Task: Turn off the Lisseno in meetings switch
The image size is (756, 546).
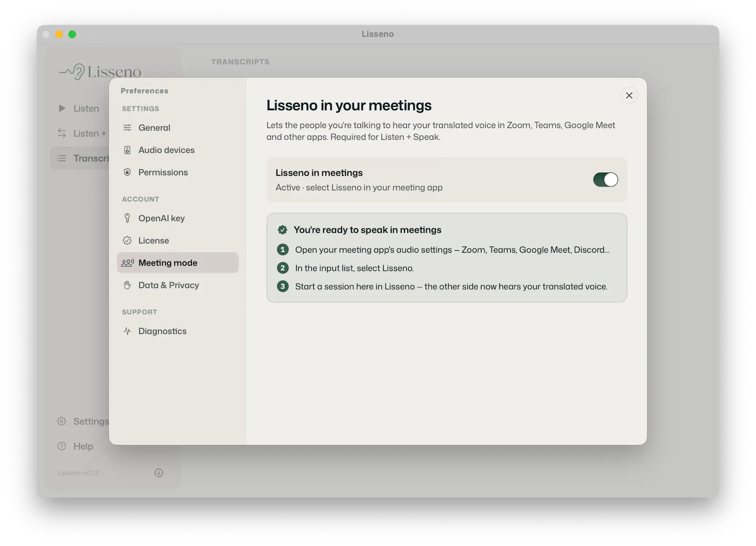Action: [605, 179]
